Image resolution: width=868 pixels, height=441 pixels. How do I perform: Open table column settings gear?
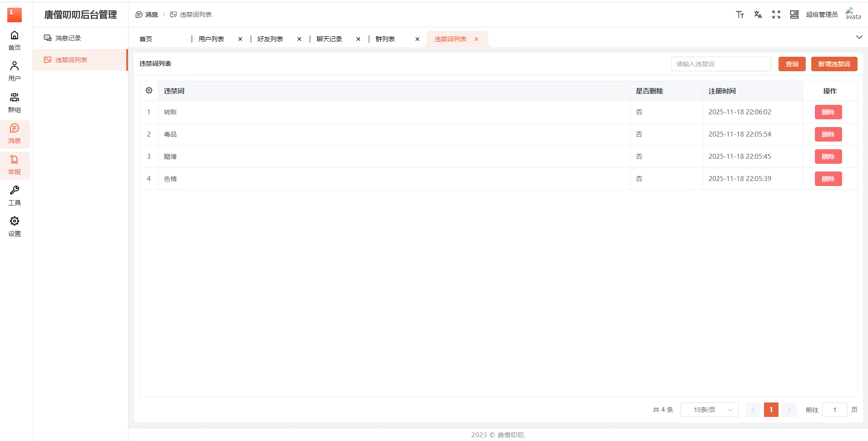[x=149, y=91]
